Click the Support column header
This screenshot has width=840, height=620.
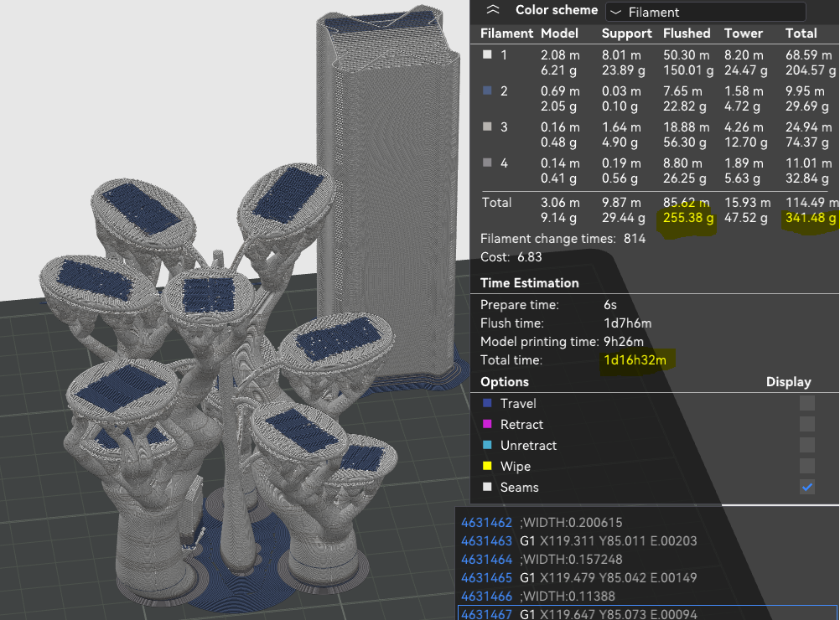pos(626,34)
